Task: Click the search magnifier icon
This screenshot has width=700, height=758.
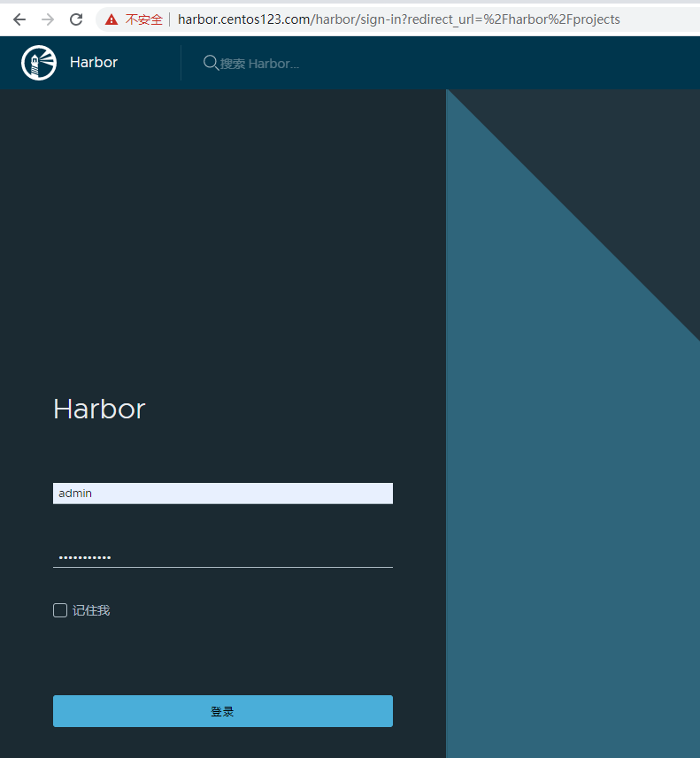Action: [211, 63]
